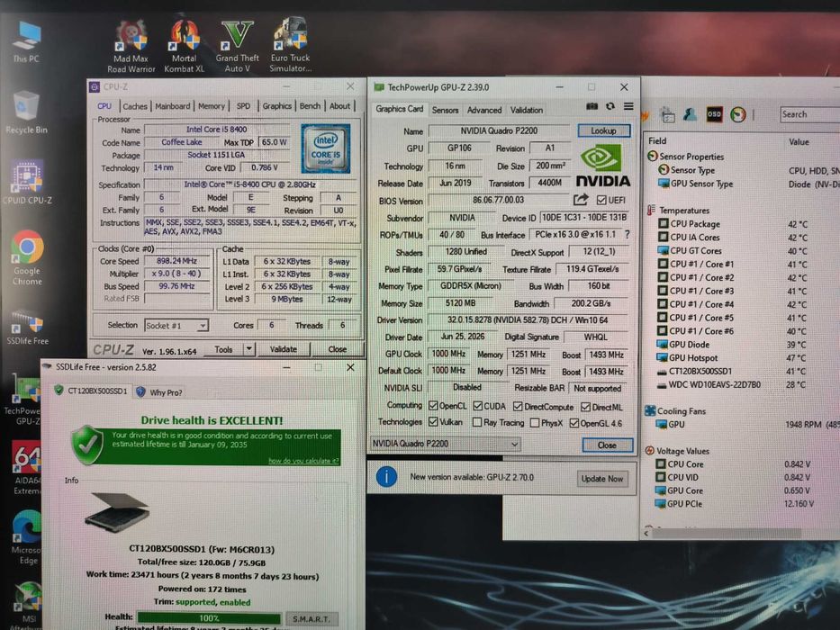Open the CPU-Z Bench tab
This screenshot has width=840, height=630.
310,106
